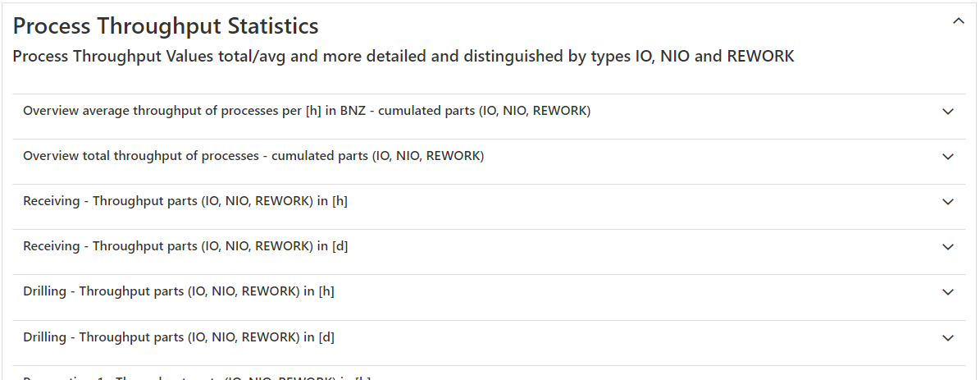Click chevron for Drilling throughput in [h]

[948, 292]
